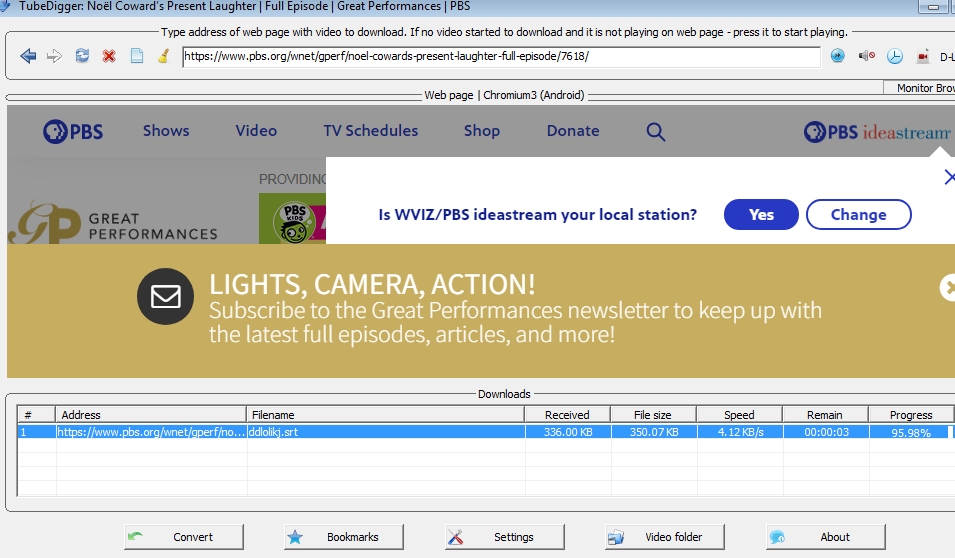Select the ddlolikj.srt filename cell

pyautogui.click(x=386, y=432)
